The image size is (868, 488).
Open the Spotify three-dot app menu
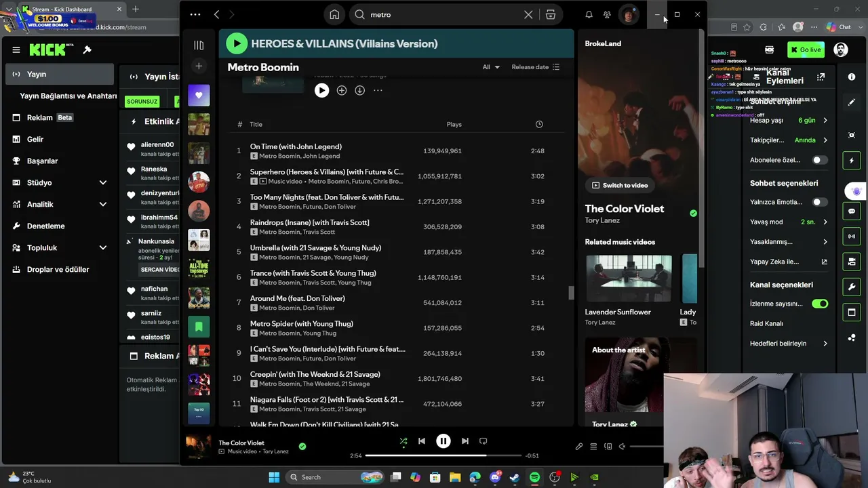click(195, 14)
